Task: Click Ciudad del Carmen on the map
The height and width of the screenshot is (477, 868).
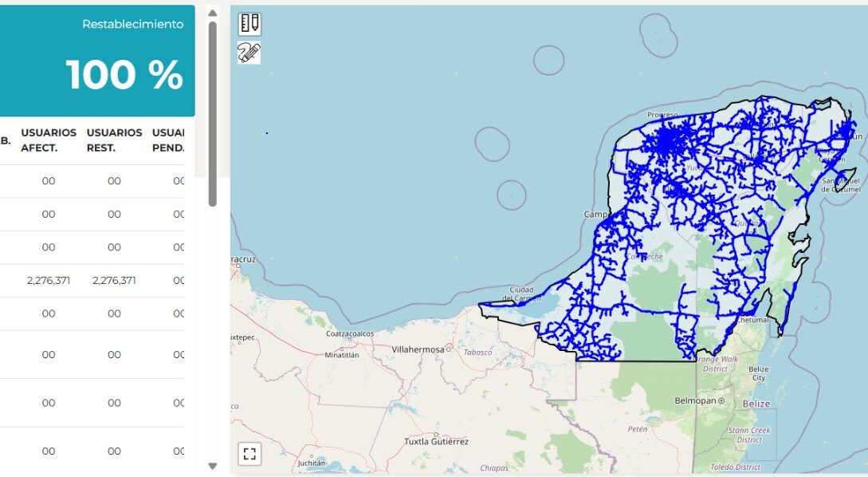Action: pos(521,294)
